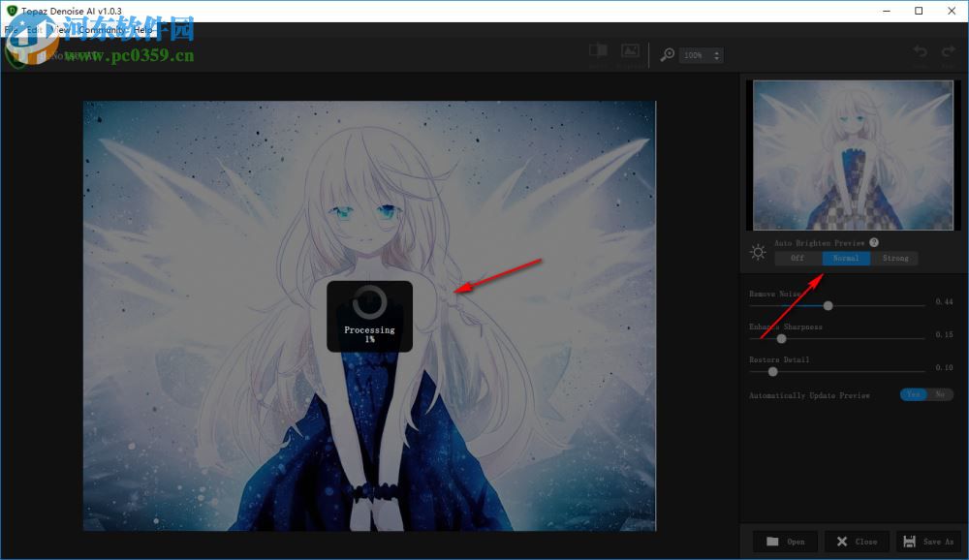The height and width of the screenshot is (560, 969).
Task: Open the View menu
Action: coord(61,29)
